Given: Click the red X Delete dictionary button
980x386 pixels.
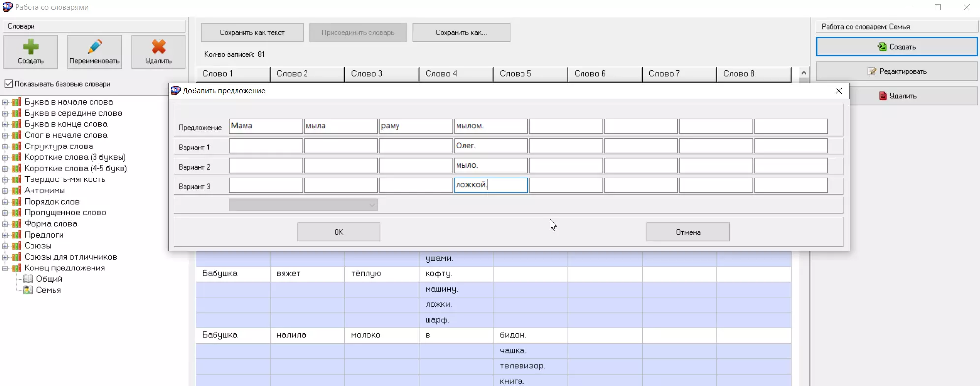Looking at the screenshot, I should point(158,52).
